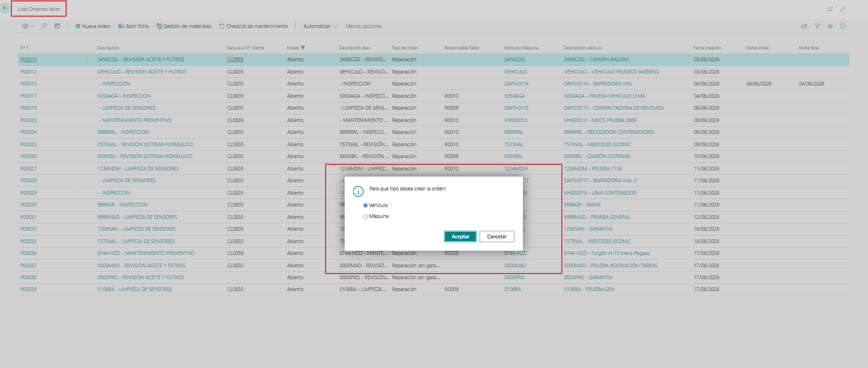Open the Copilot icon dropdown

point(28,26)
